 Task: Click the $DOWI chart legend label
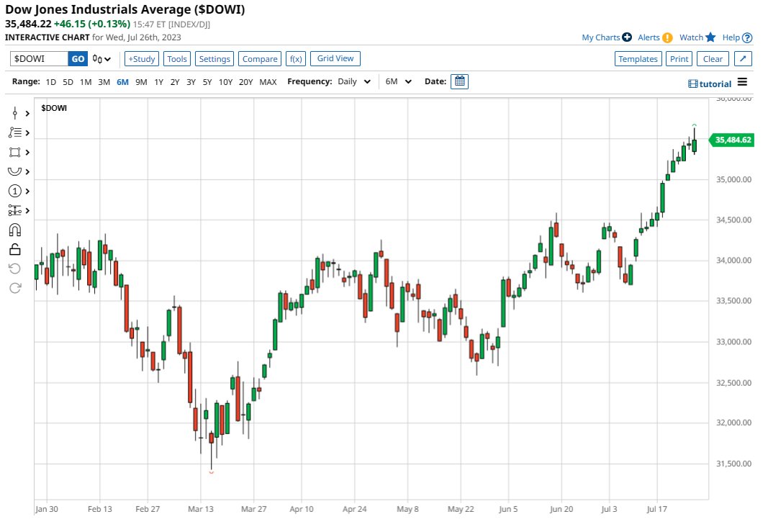(x=54, y=108)
